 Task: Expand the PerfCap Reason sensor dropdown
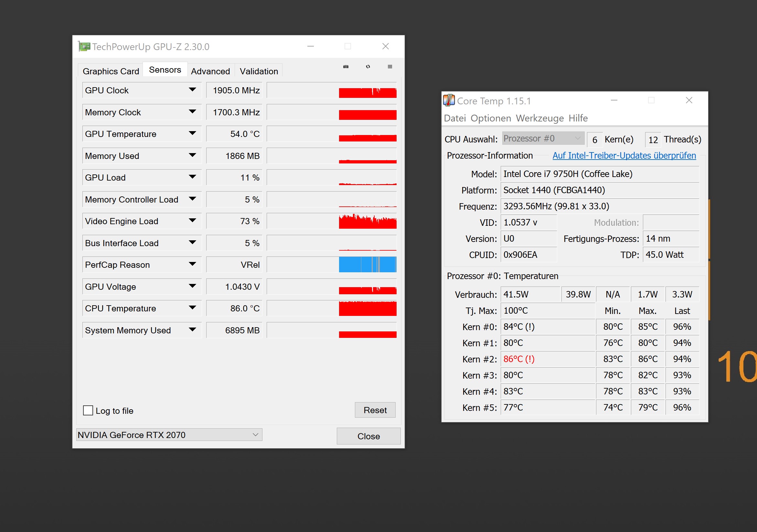point(193,264)
